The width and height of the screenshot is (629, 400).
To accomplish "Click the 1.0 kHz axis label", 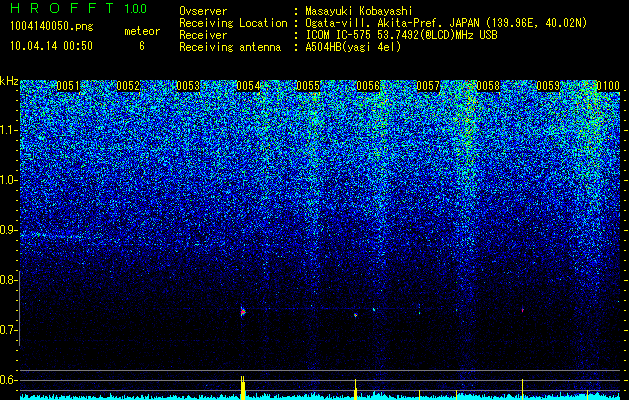I will (x=9, y=180).
